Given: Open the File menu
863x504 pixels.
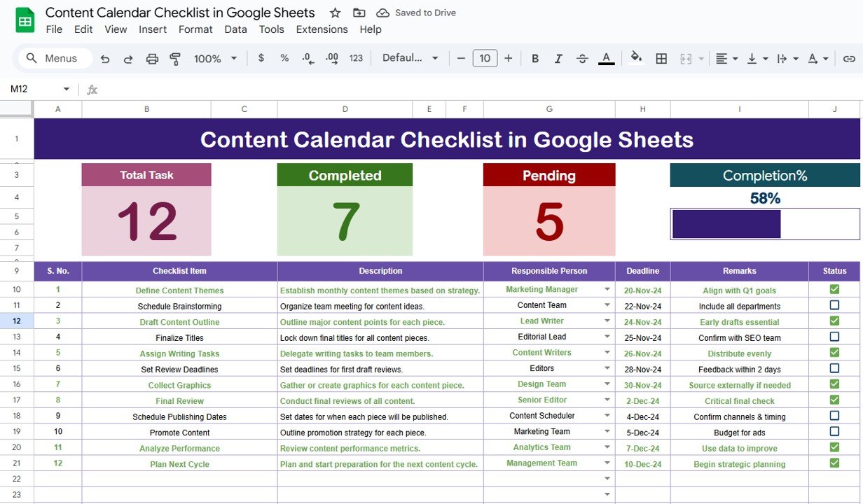Looking at the screenshot, I should pyautogui.click(x=54, y=29).
